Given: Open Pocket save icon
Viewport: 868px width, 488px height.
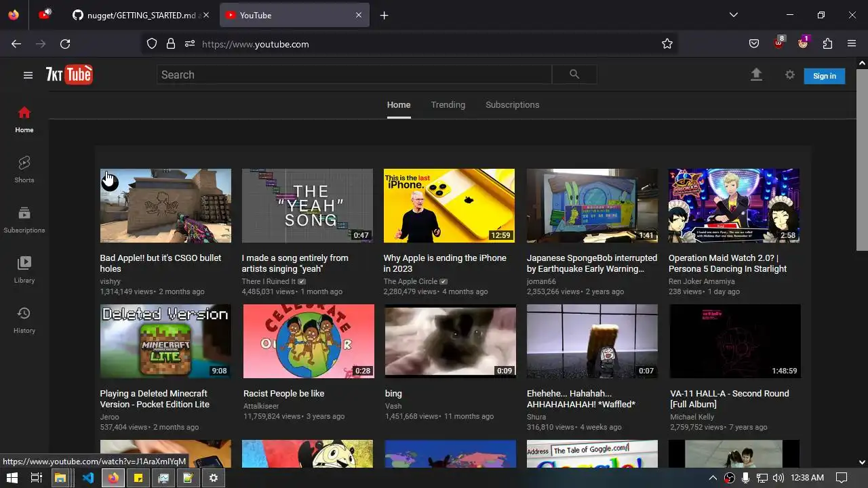Looking at the screenshot, I should tap(754, 44).
